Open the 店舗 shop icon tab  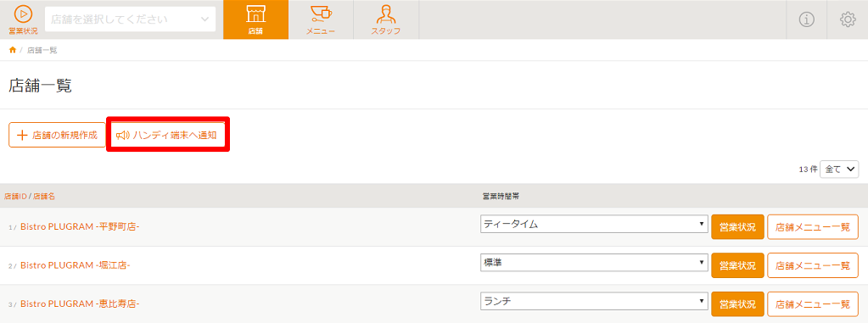tap(255, 19)
